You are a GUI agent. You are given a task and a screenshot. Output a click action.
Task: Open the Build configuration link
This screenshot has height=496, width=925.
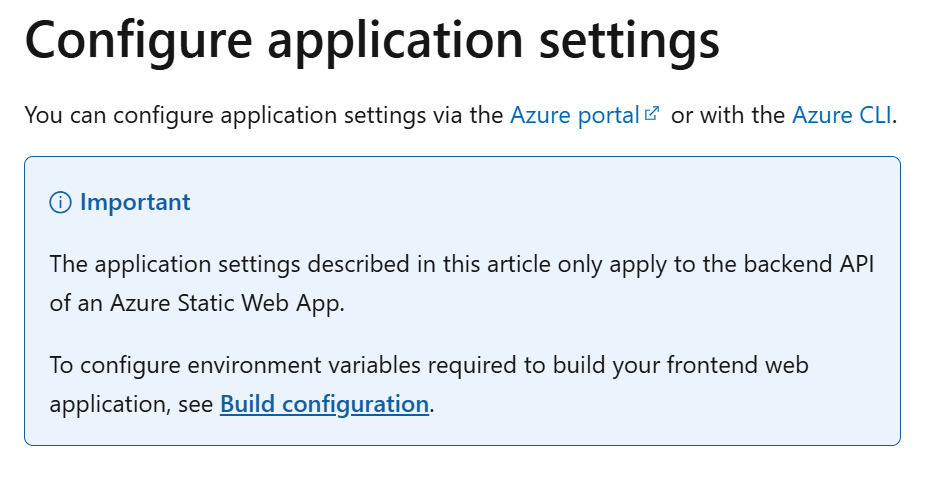(x=324, y=404)
